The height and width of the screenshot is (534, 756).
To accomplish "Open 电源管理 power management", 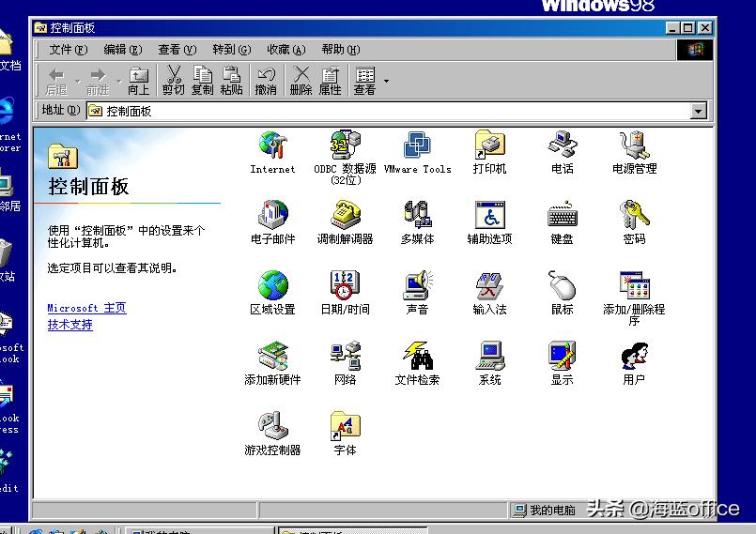I will [x=635, y=152].
